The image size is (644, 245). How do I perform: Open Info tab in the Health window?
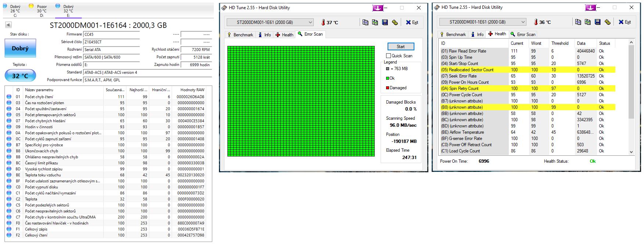[477, 35]
